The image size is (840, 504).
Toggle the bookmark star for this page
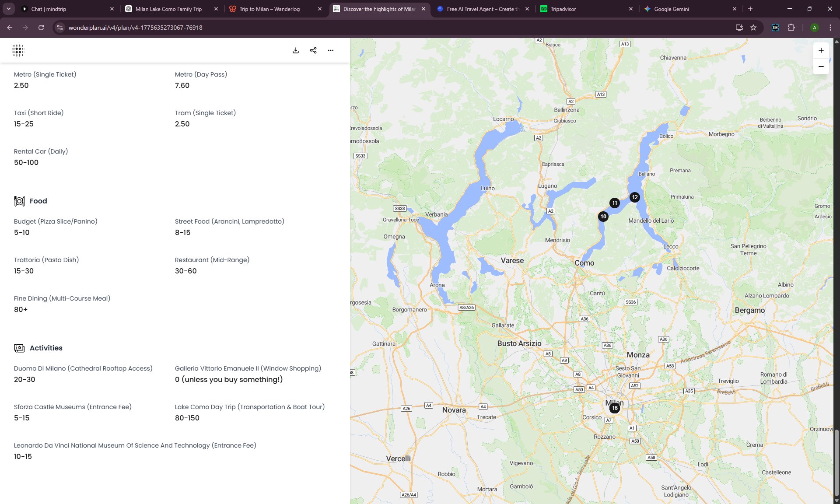click(753, 28)
